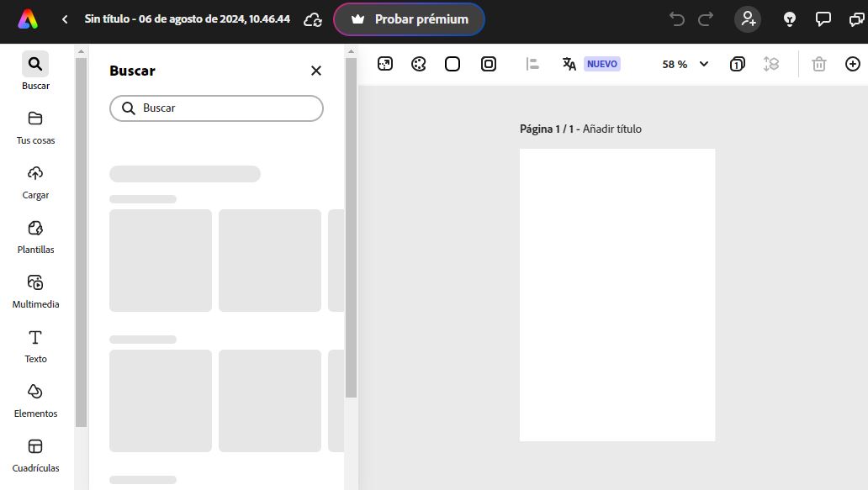
Task: Open the Cargar upload panel
Action: coord(35,182)
